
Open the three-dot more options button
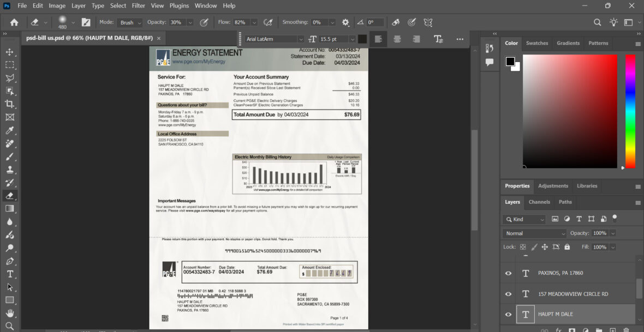[460, 39]
